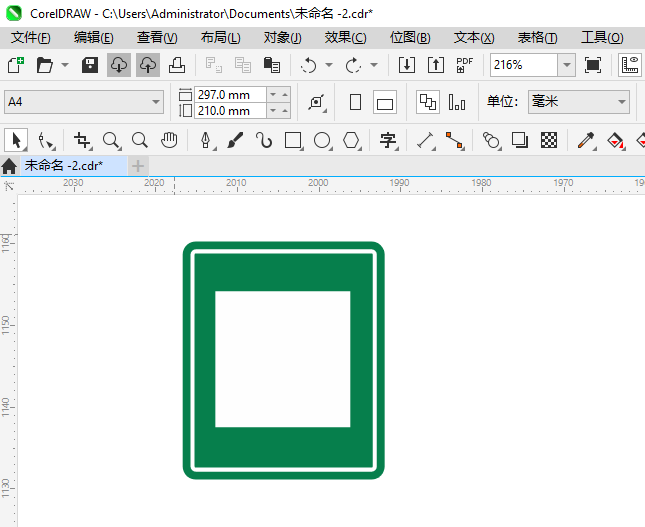Select the Shape node tool
This screenshot has height=527, width=645.
coord(46,140)
